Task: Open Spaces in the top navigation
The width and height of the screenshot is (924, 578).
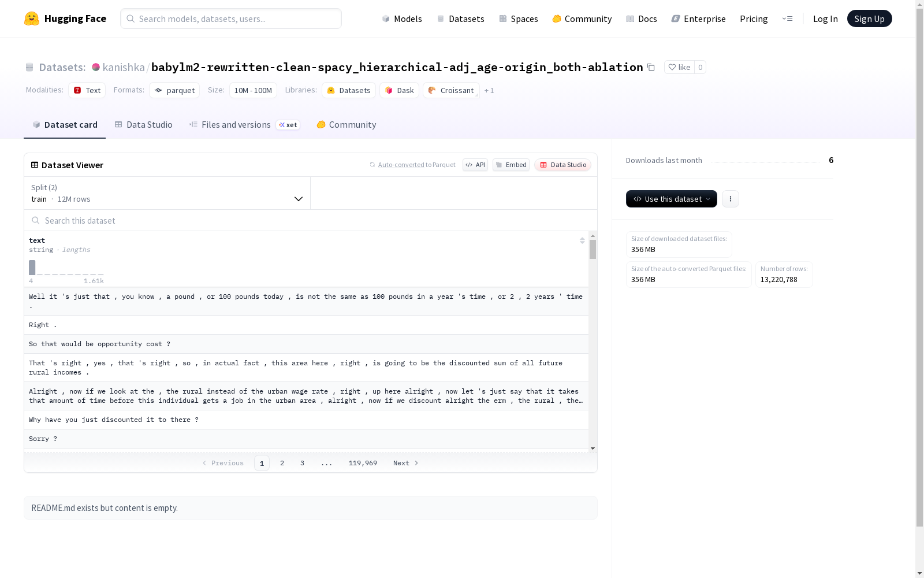Action: click(x=519, y=18)
